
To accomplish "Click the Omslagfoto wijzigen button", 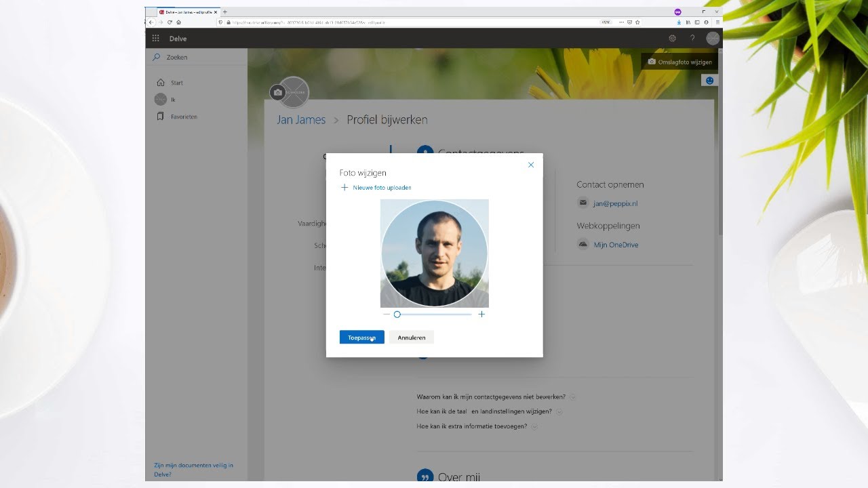I will coord(679,62).
